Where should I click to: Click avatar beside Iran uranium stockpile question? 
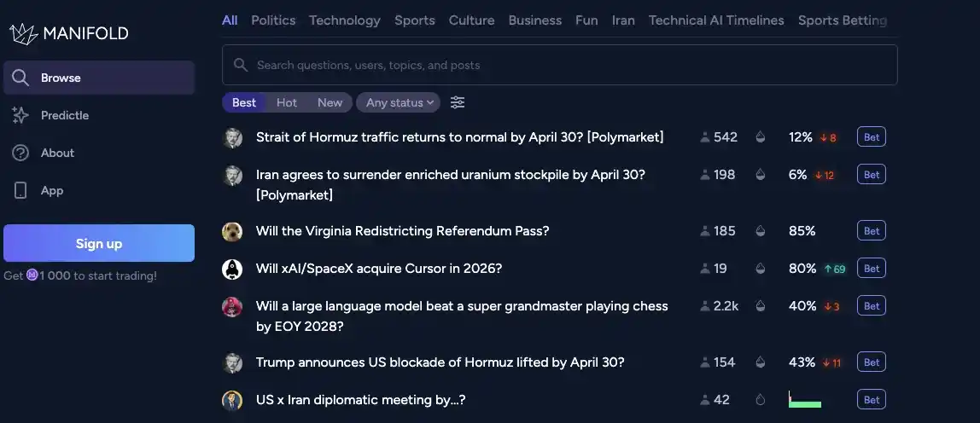click(x=232, y=175)
